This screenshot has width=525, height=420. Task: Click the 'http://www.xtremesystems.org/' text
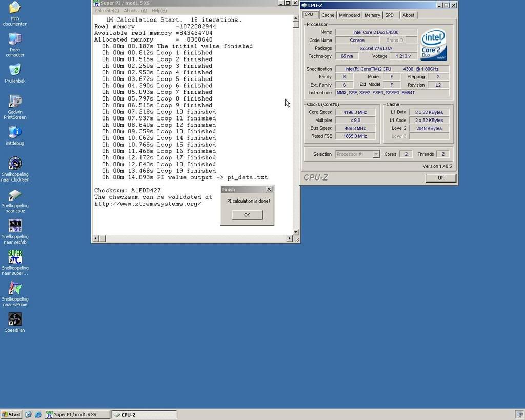(148, 204)
